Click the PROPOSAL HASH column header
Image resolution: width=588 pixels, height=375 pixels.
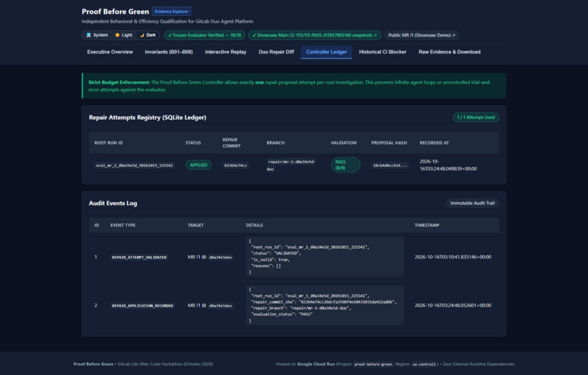tap(389, 143)
